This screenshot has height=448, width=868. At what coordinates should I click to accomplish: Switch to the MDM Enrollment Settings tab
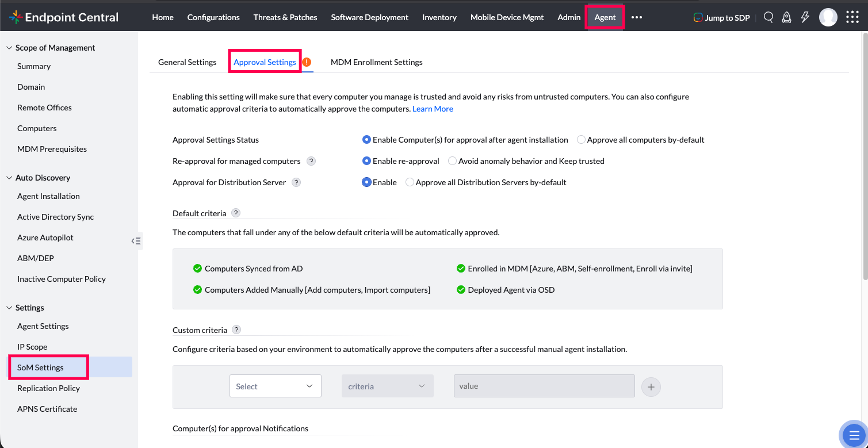click(376, 62)
